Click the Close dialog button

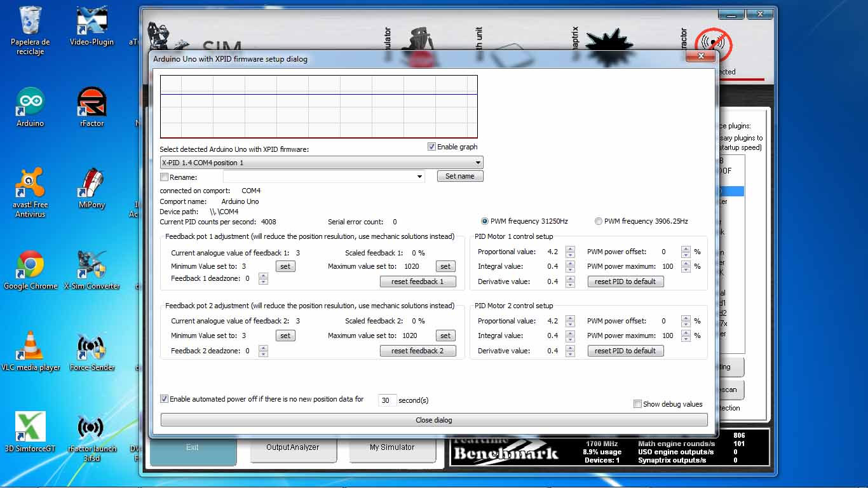[433, 420]
